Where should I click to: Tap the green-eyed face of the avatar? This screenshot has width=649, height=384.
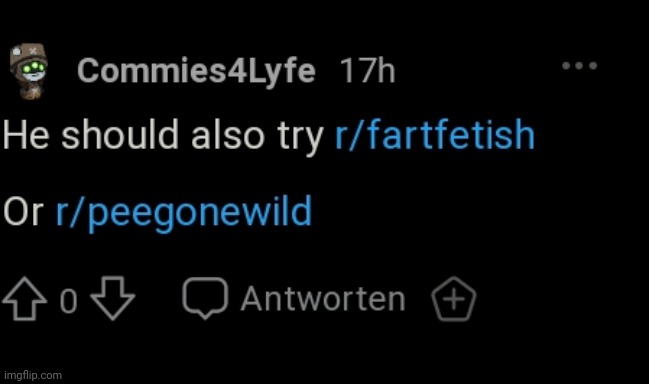(x=33, y=71)
